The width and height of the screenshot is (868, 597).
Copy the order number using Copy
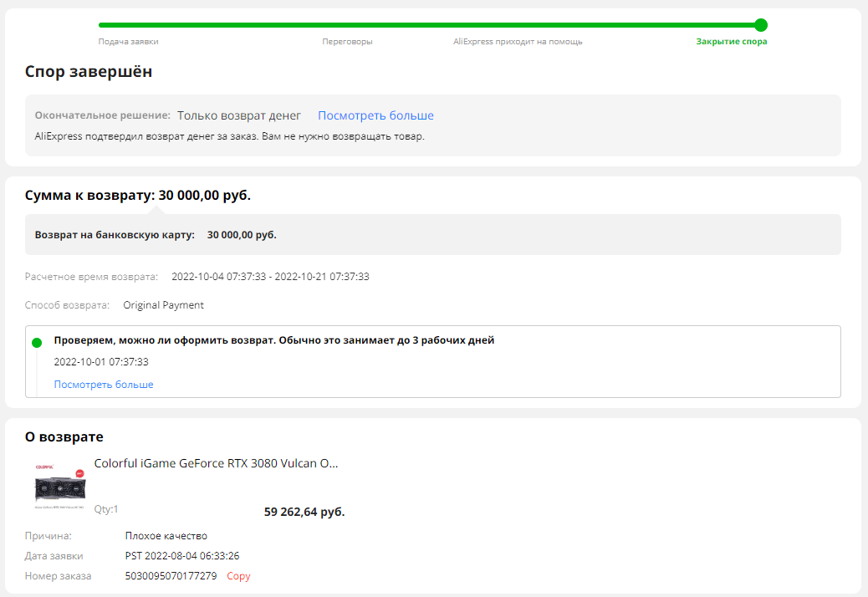point(237,575)
